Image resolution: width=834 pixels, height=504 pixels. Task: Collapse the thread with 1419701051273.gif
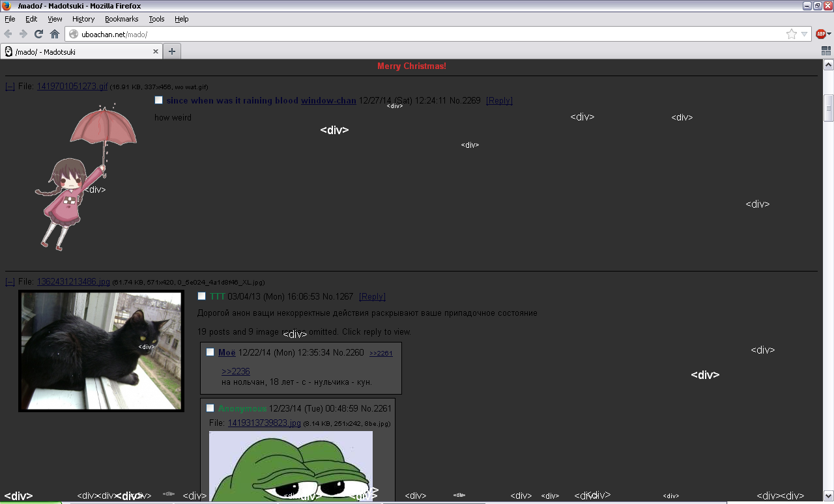coord(10,87)
